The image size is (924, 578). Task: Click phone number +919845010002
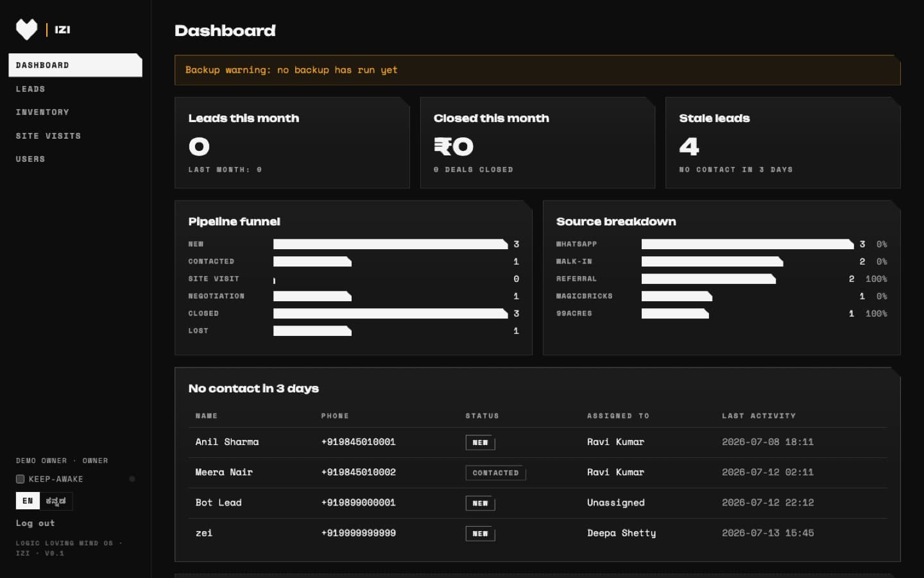[x=358, y=472]
